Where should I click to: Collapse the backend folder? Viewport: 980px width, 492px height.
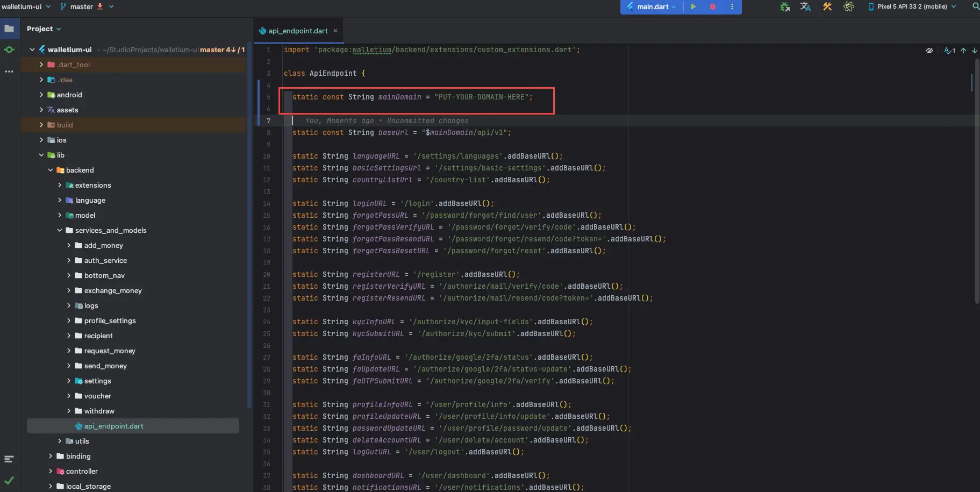coord(51,170)
